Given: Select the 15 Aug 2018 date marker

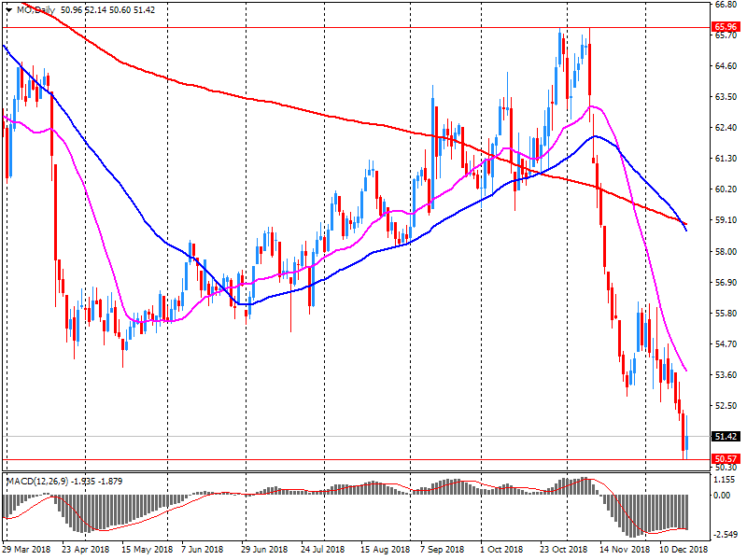Looking at the screenshot, I should (385, 550).
